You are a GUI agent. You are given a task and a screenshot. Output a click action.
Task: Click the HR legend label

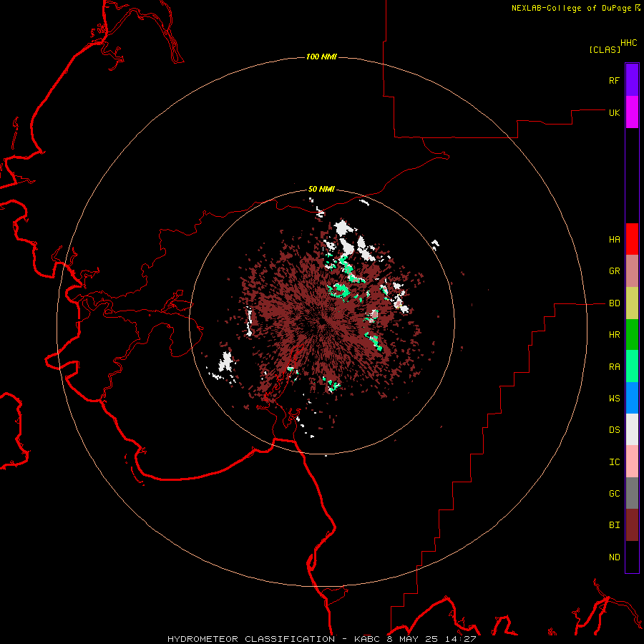pyautogui.click(x=614, y=335)
